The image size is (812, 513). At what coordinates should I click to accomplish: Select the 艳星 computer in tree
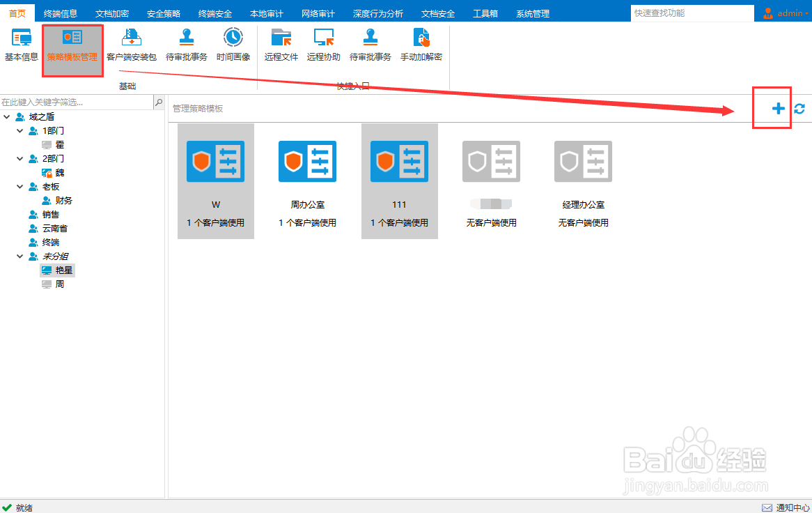(x=58, y=270)
